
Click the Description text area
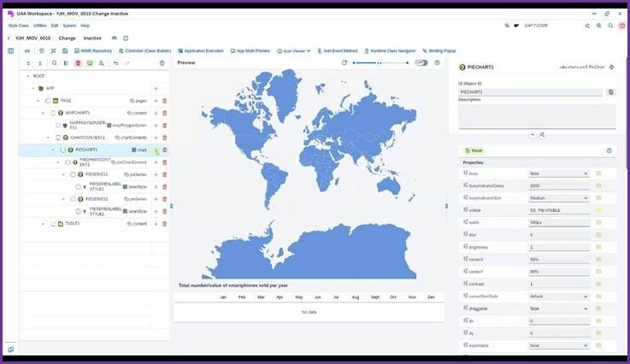coord(537,116)
